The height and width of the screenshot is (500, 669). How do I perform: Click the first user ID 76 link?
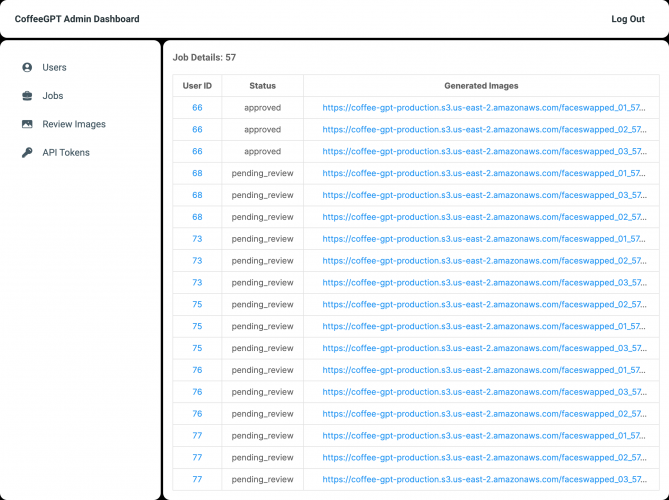pyautogui.click(x=197, y=370)
